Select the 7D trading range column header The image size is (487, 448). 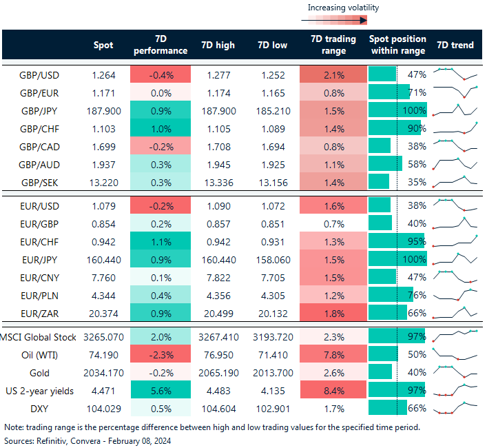click(x=333, y=45)
